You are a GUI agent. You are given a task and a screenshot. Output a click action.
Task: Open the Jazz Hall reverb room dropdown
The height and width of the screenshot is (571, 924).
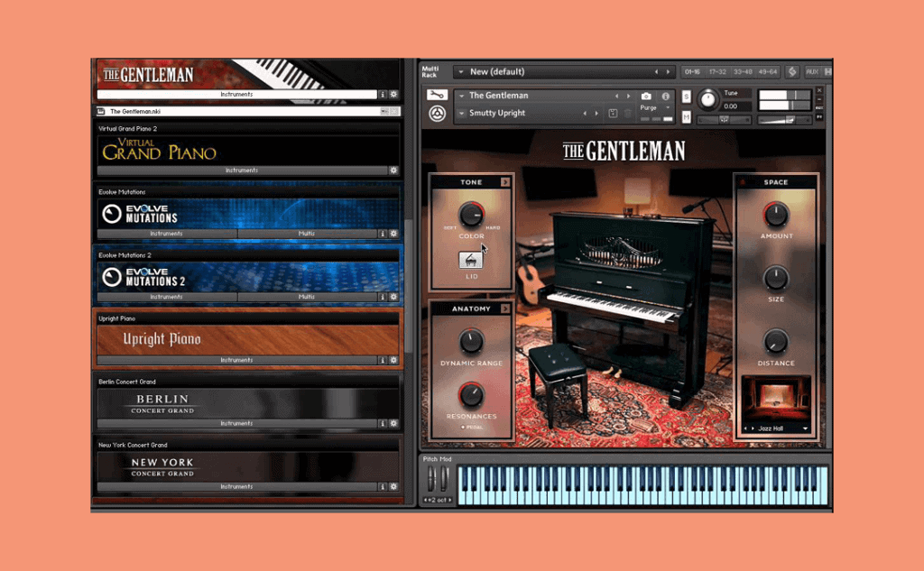tap(805, 428)
